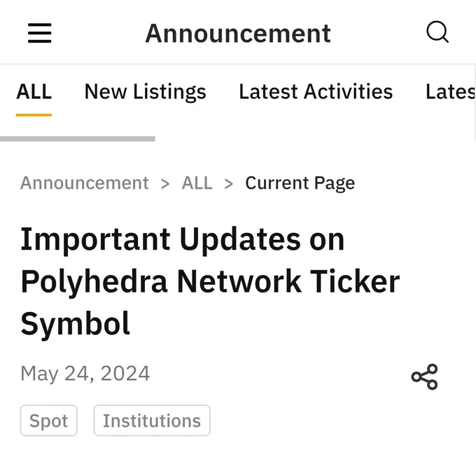Click the Announcement page header title
The width and height of the screenshot is (476, 461).
click(238, 34)
